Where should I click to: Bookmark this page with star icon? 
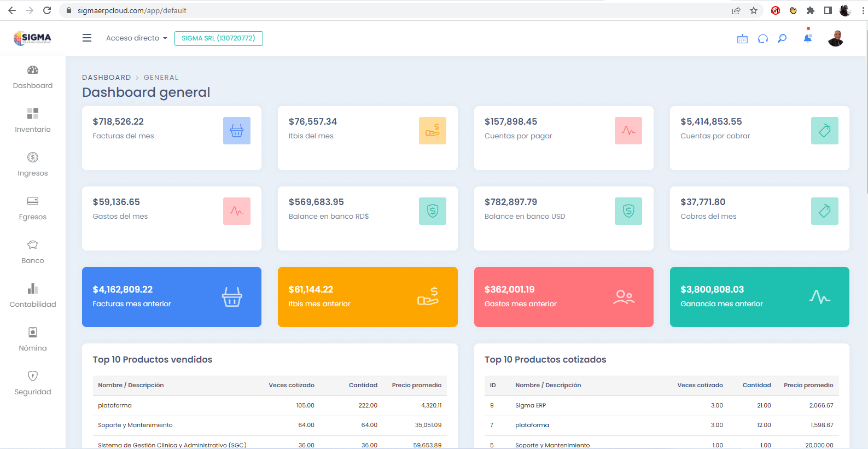754,10
